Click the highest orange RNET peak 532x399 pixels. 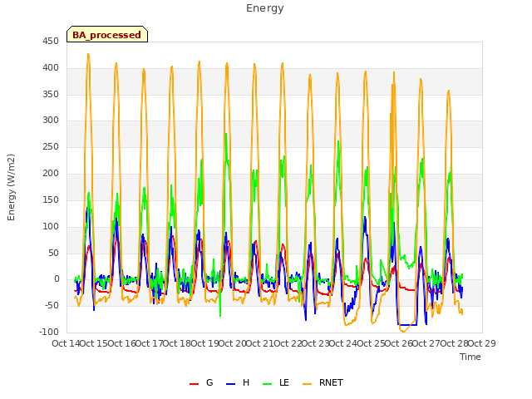tap(88, 54)
